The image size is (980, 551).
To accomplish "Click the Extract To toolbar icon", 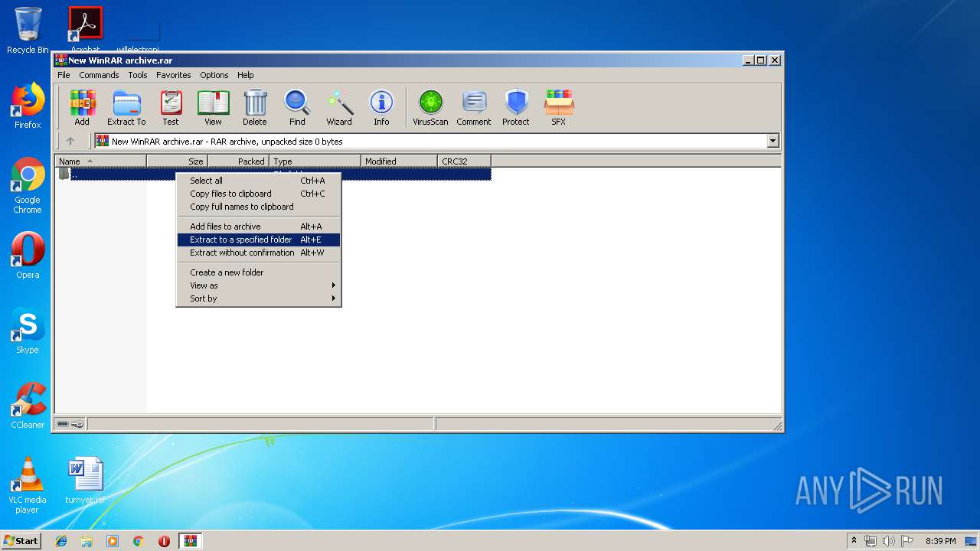I will (x=126, y=107).
